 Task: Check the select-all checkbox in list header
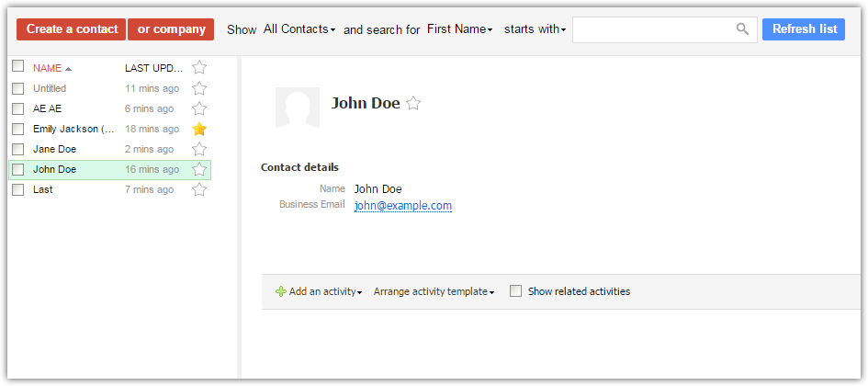click(17, 66)
